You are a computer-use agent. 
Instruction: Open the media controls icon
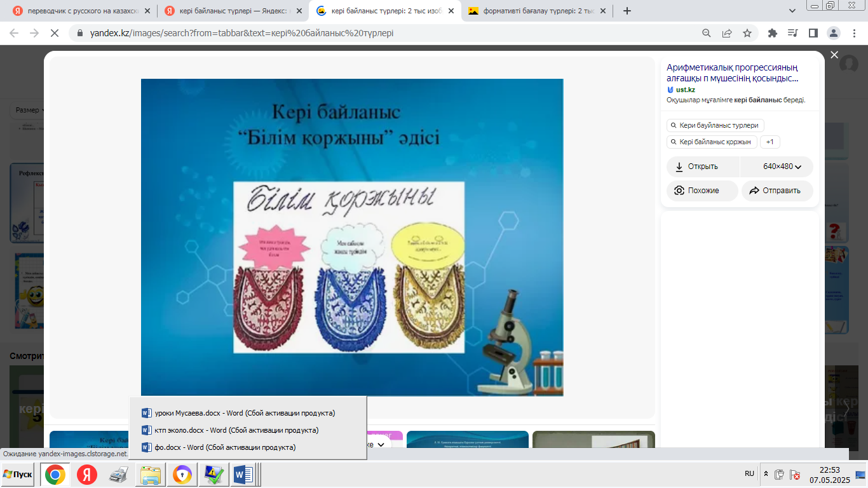(792, 33)
